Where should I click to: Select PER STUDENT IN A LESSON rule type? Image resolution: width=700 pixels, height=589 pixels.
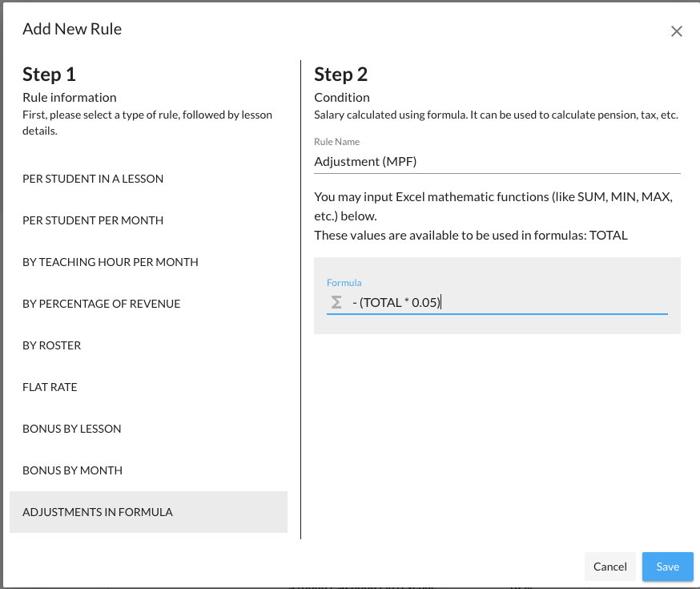93,179
